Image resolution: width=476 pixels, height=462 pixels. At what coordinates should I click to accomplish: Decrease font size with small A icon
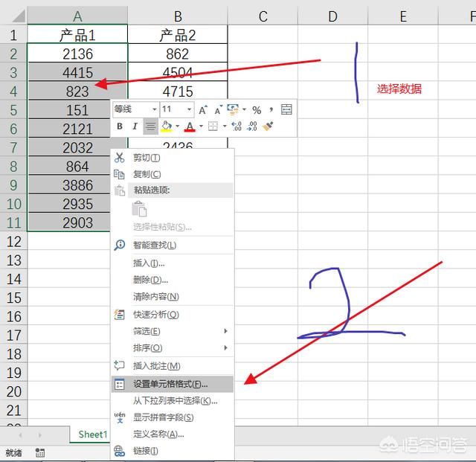pyautogui.click(x=219, y=109)
